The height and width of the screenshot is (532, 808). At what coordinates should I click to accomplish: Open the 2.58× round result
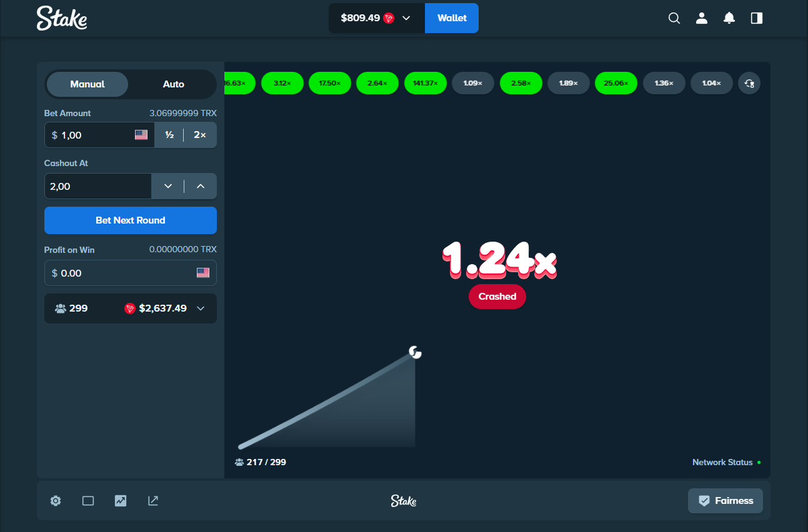tap(521, 83)
